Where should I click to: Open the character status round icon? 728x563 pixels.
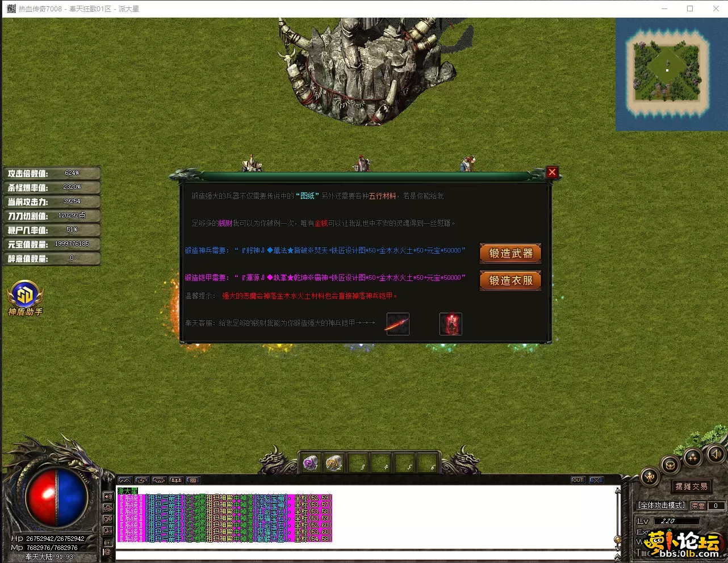(650, 477)
